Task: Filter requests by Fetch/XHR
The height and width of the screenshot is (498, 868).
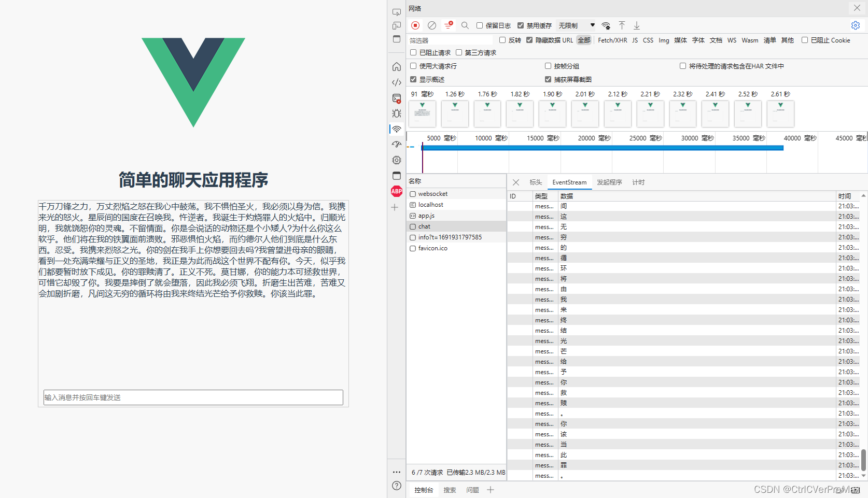Action: (612, 40)
